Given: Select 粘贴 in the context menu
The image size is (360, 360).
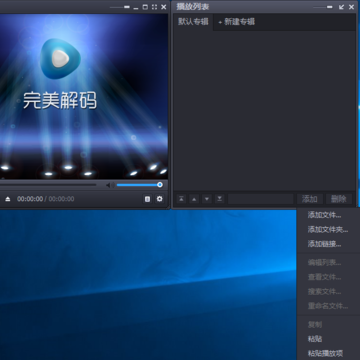Looking at the screenshot, I should click(328, 339).
